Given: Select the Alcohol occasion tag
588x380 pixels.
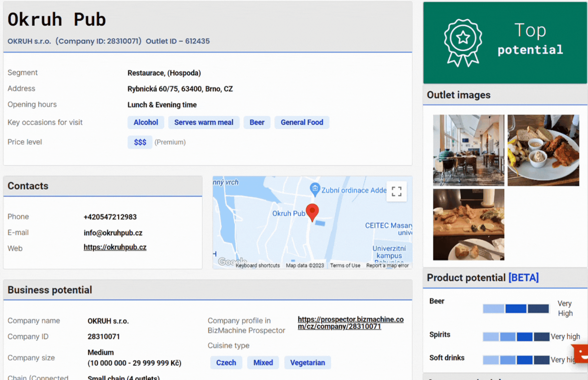Looking at the screenshot, I should click(x=146, y=122).
